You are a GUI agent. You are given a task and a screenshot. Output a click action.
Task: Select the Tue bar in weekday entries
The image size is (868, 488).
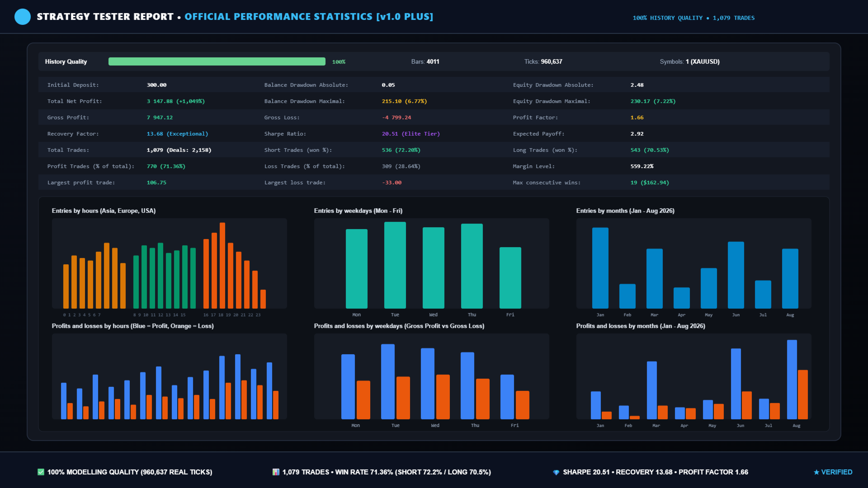(395, 265)
